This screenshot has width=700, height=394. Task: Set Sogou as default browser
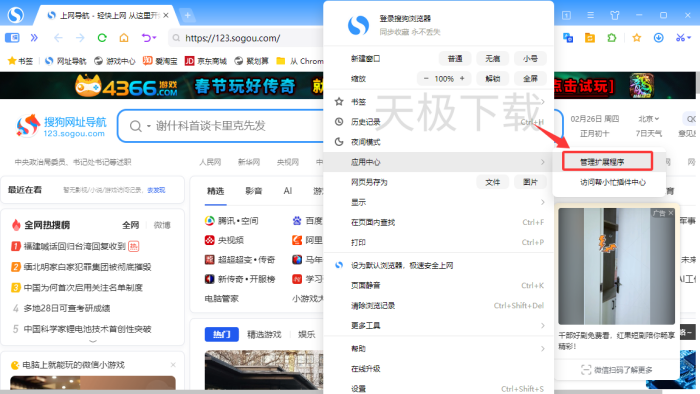pos(438,265)
